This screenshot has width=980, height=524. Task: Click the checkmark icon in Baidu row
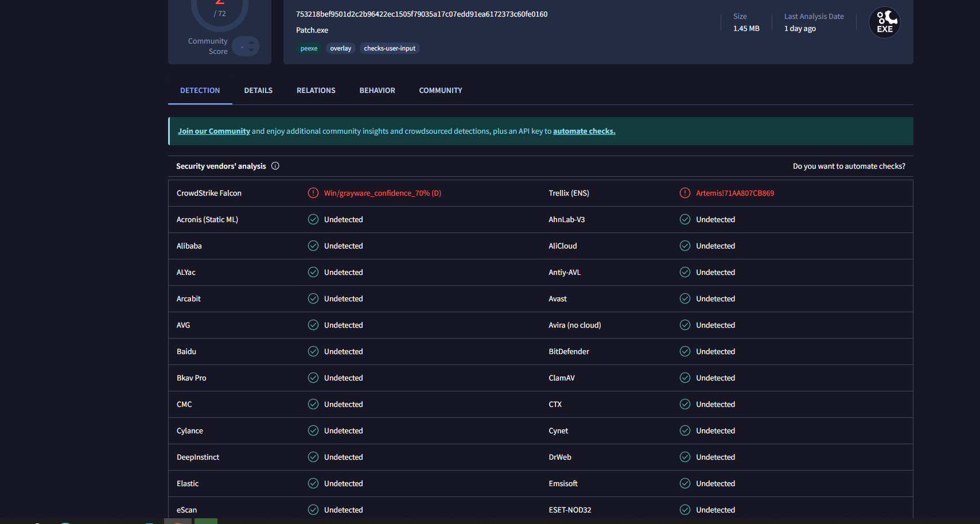(x=313, y=351)
